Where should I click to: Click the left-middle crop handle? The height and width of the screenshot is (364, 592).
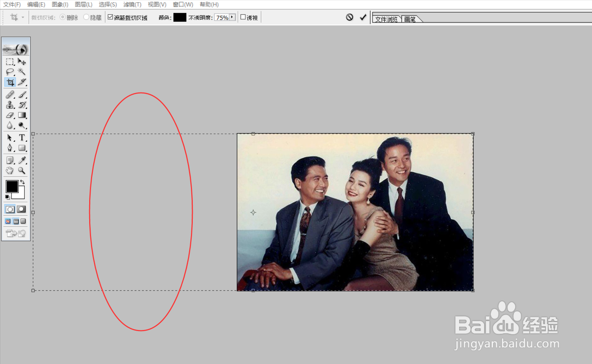33,212
